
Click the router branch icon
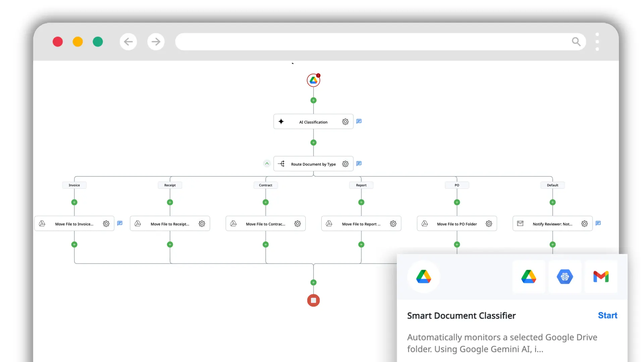(x=281, y=164)
